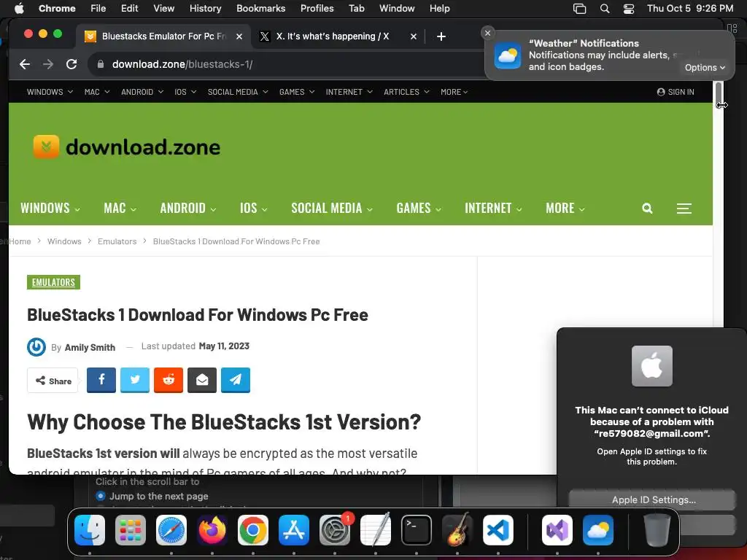Go to Emulators breadcrumb link
The width and height of the screenshot is (747, 560).
[x=117, y=241]
